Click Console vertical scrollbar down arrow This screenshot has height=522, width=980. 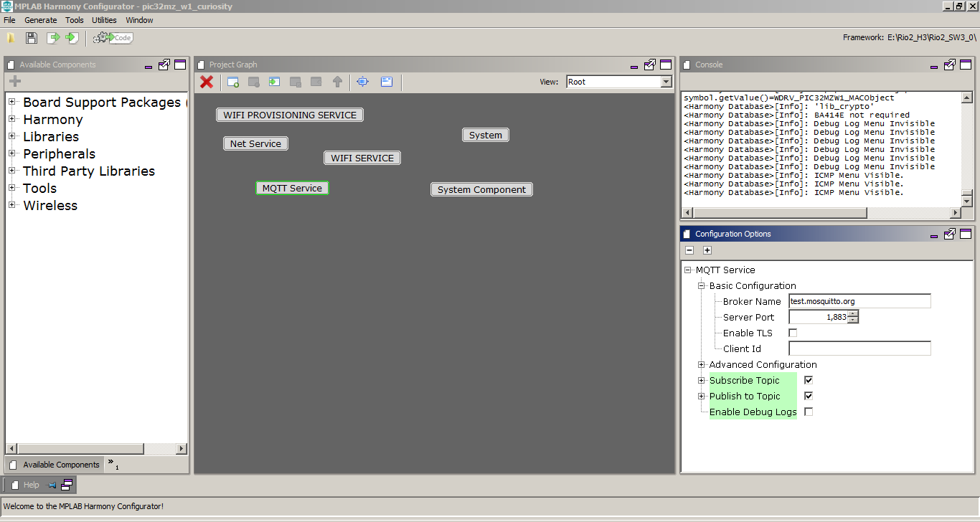(x=966, y=201)
